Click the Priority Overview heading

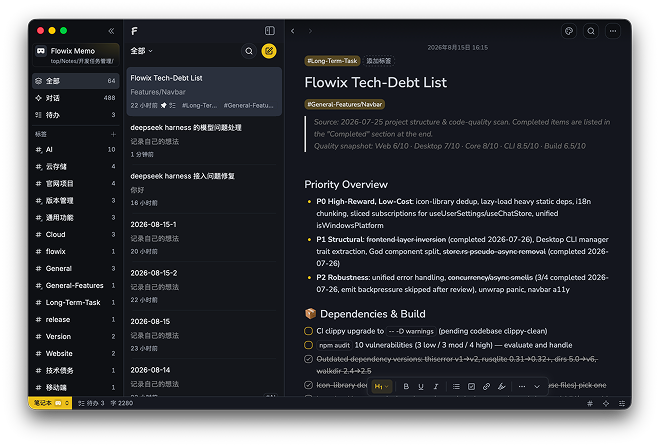(x=346, y=184)
